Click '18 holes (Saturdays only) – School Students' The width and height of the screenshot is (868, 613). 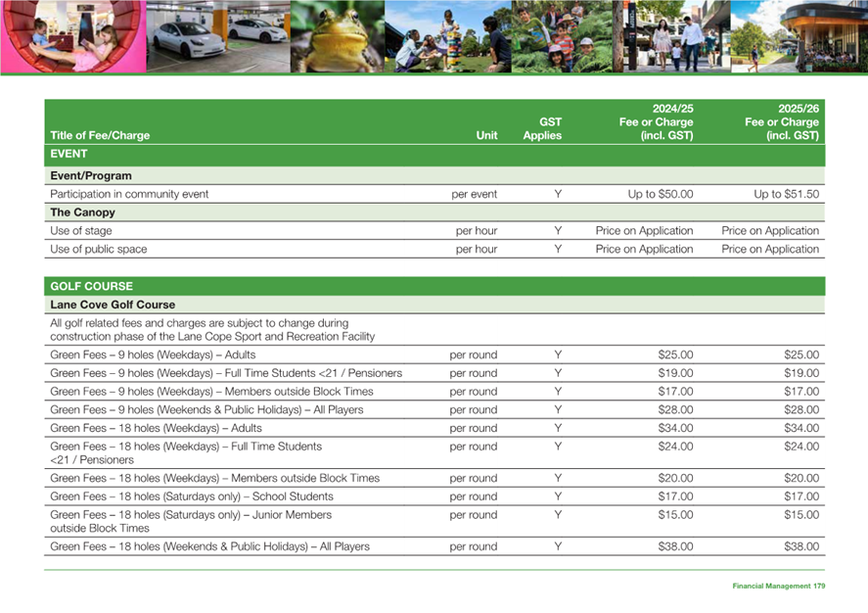pos(192,496)
